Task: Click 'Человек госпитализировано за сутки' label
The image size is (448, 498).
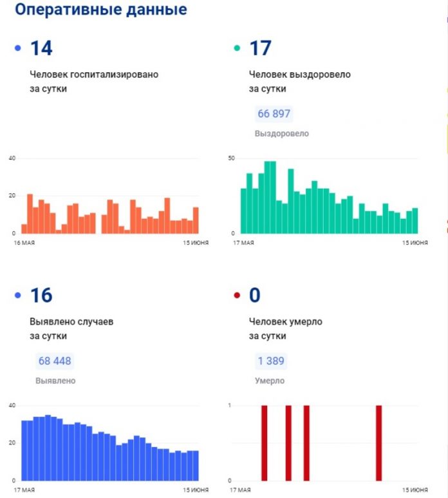Action: [94, 81]
